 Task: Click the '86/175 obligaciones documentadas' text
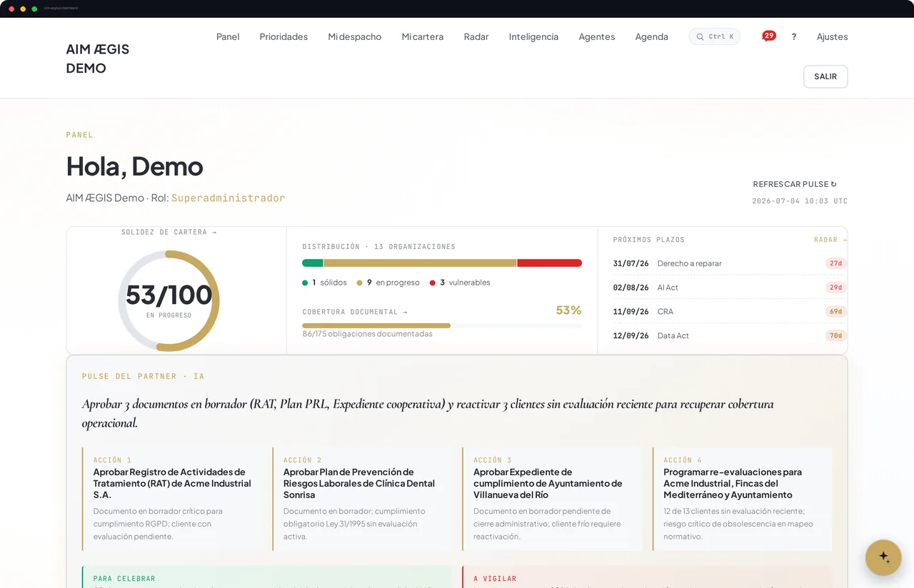[367, 333]
